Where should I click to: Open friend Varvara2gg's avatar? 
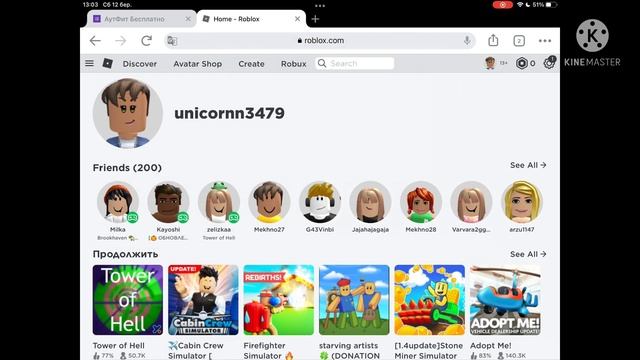click(471, 202)
